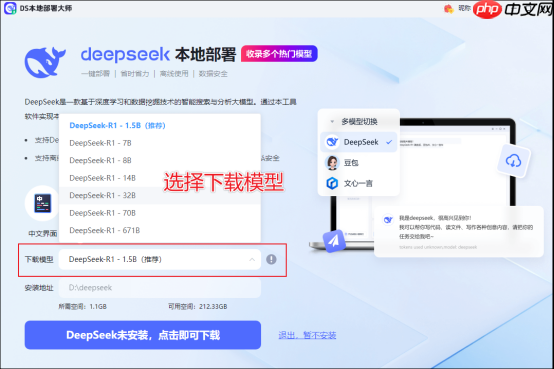Click the 下载模型 label
Screen dimensions: 554x369
click(x=39, y=259)
